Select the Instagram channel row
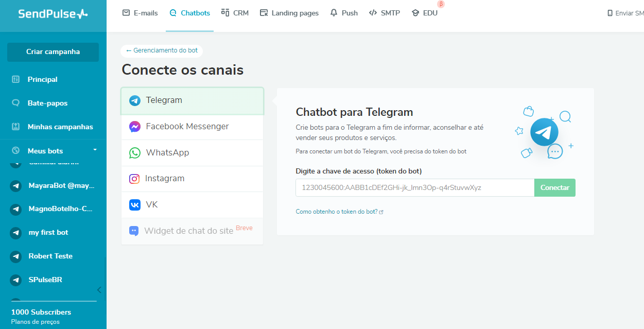The image size is (644, 329). click(x=192, y=179)
